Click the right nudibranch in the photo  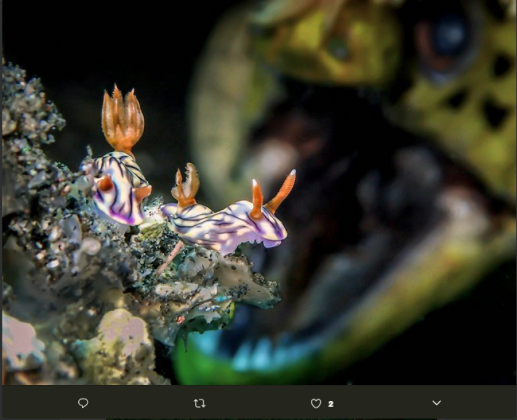(x=228, y=224)
